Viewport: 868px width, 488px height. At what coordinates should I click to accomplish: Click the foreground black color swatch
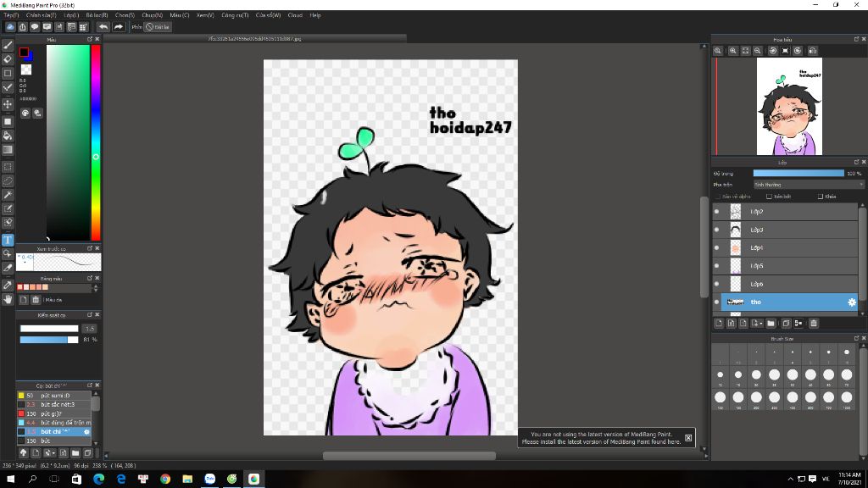pyautogui.click(x=24, y=52)
